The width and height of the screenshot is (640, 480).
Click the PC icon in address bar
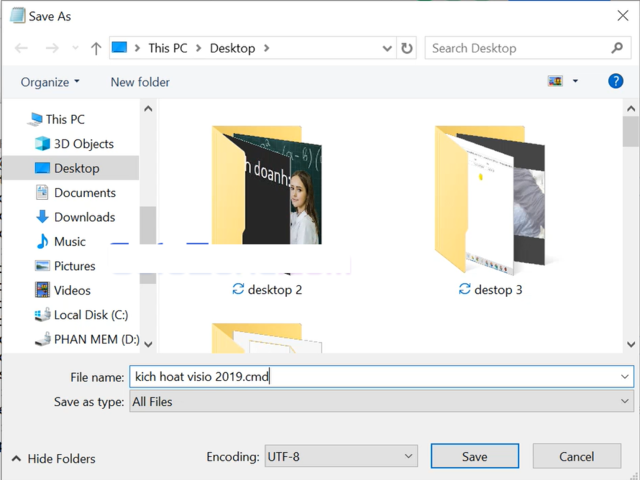(119, 47)
